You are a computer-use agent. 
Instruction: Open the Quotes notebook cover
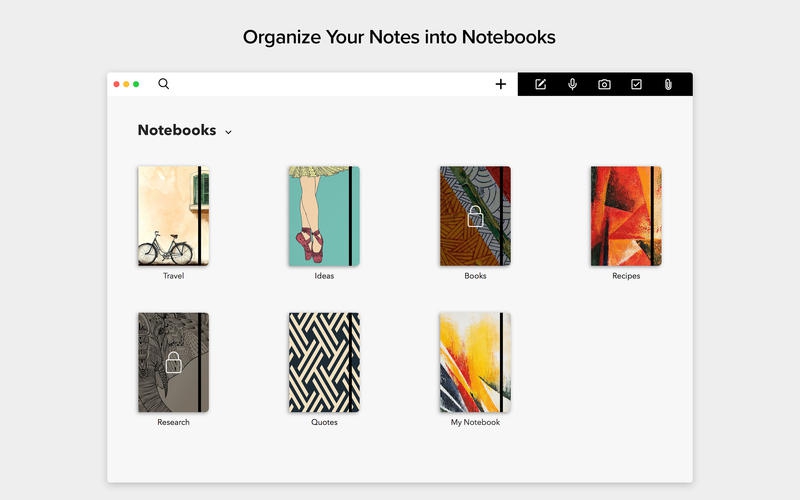tap(324, 362)
